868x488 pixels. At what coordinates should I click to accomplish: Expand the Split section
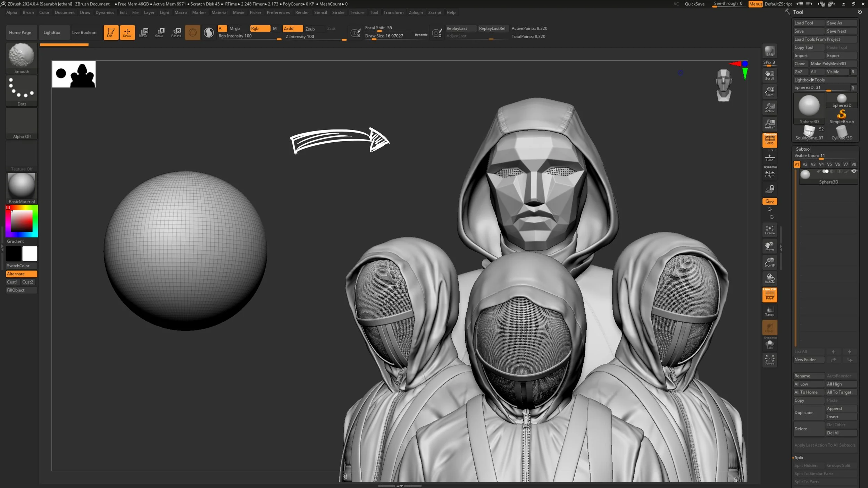coord(799,457)
